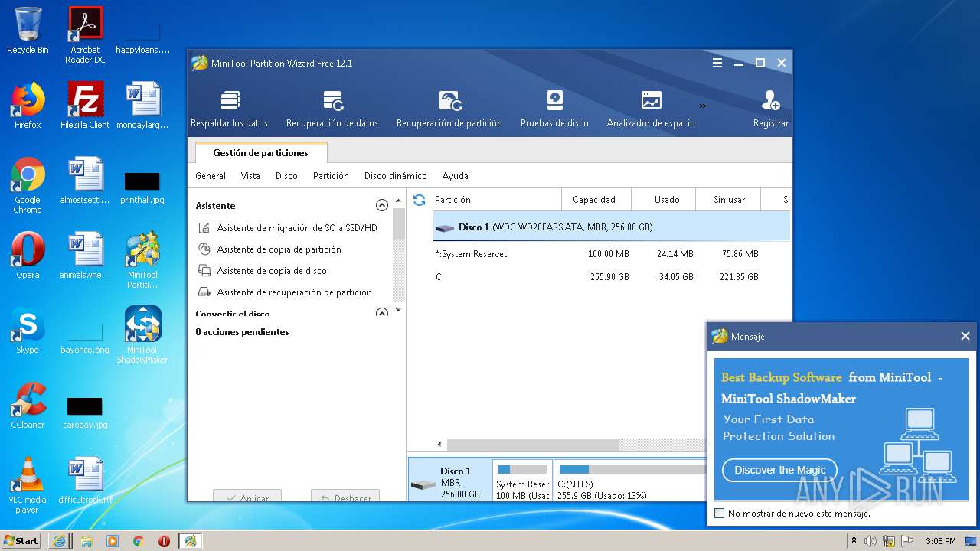Sort by Usado column header
This screenshot has width=980, height=551.
663,200
